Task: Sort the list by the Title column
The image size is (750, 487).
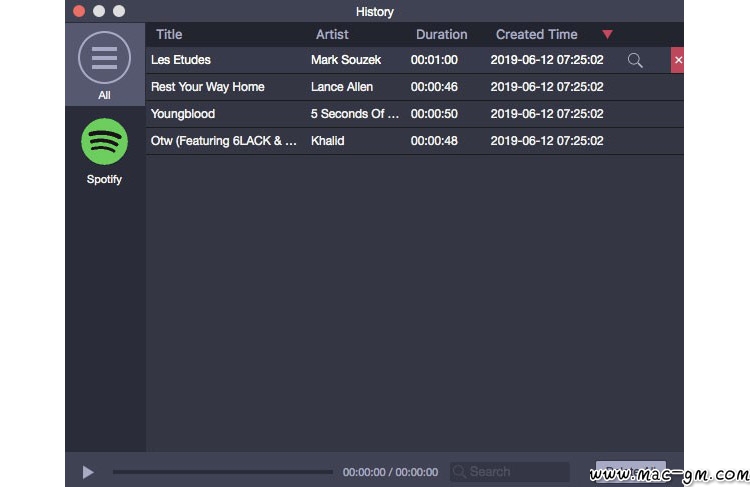Action: 169,34
